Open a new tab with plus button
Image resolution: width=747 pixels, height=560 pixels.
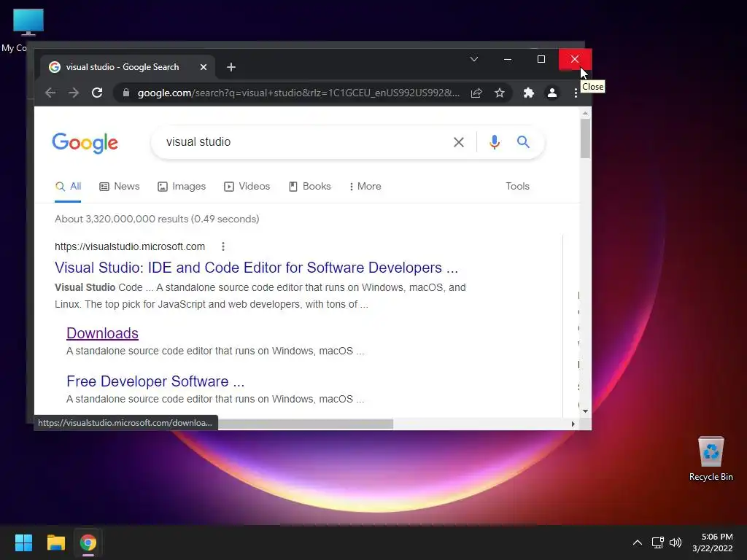(231, 67)
